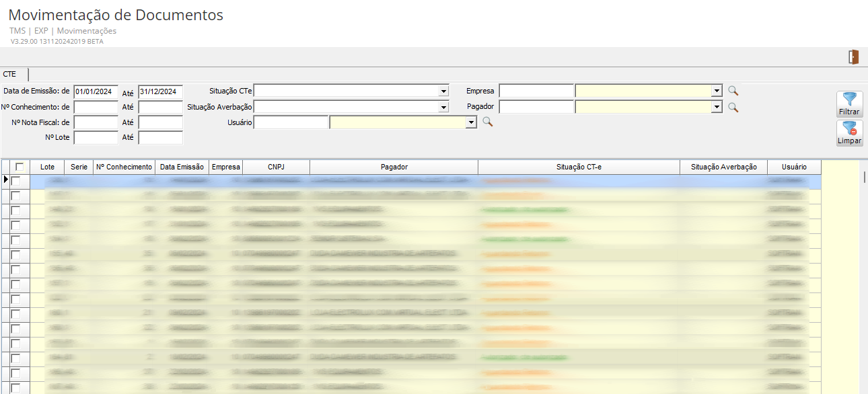Viewport: 868px width, 394px height.
Task: Sort by the Data Emissão column header
Action: (182, 167)
